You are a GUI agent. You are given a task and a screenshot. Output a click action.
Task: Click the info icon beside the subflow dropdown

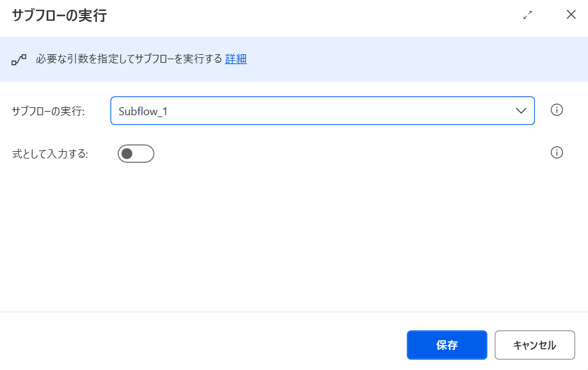(556, 110)
